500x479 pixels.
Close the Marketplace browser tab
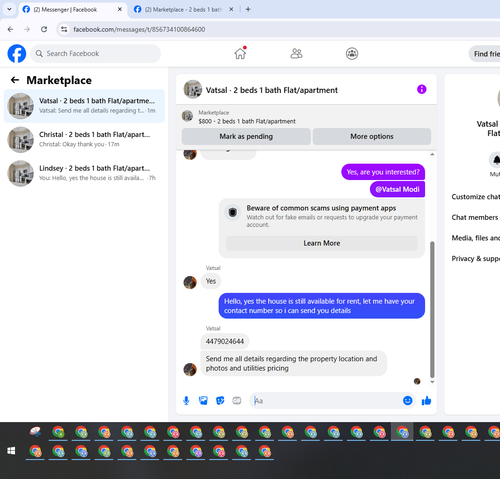[231, 9]
